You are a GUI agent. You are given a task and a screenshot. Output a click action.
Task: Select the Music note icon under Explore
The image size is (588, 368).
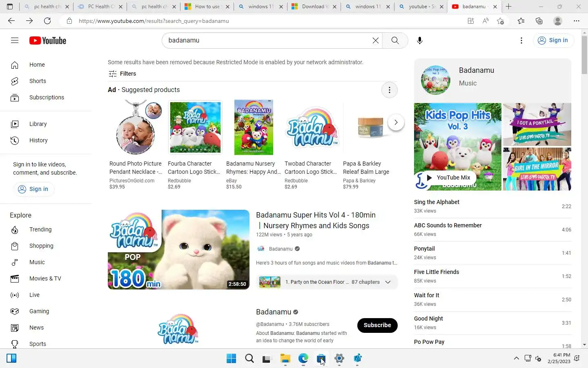tap(15, 262)
